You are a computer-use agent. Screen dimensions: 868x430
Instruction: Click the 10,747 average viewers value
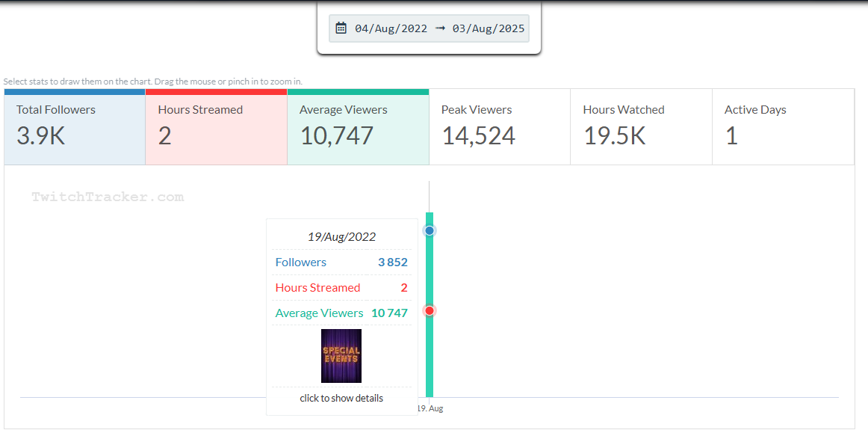pos(337,136)
